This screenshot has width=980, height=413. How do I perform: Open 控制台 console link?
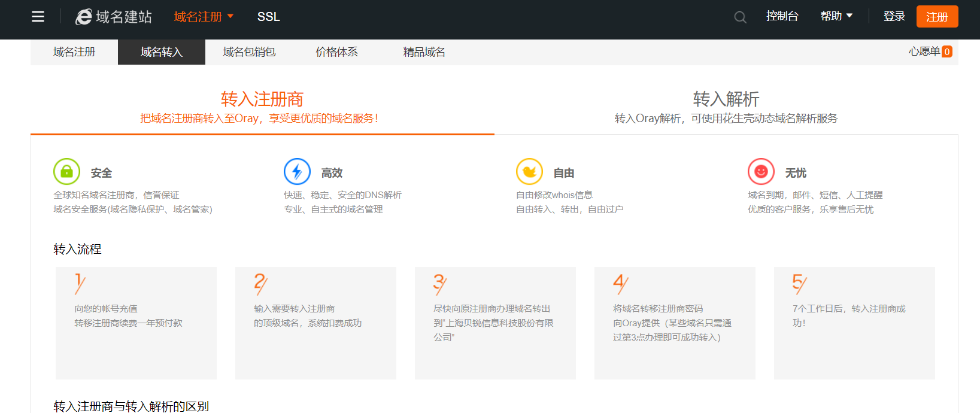[x=782, y=16]
